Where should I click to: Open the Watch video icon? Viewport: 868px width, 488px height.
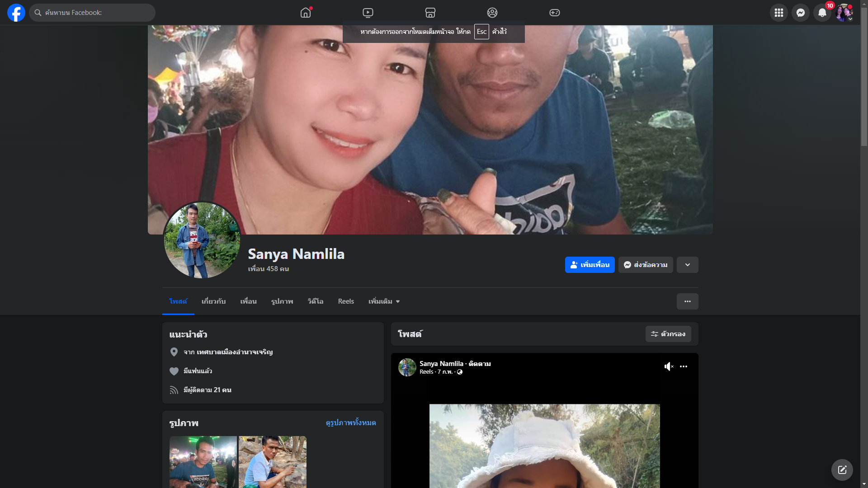pyautogui.click(x=368, y=13)
